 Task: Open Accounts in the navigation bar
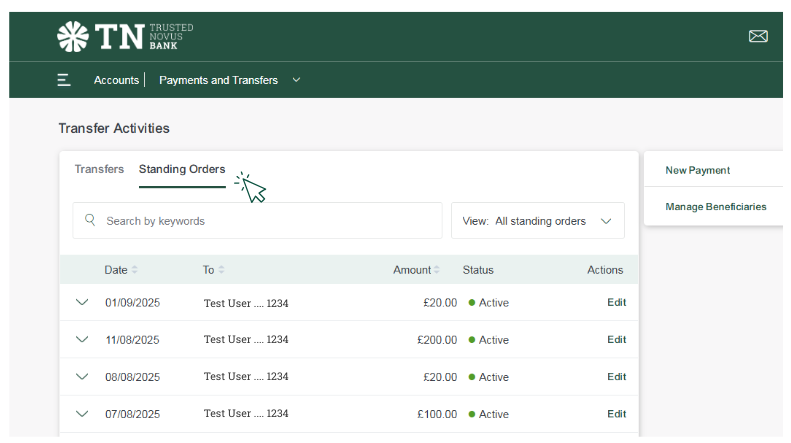point(116,80)
